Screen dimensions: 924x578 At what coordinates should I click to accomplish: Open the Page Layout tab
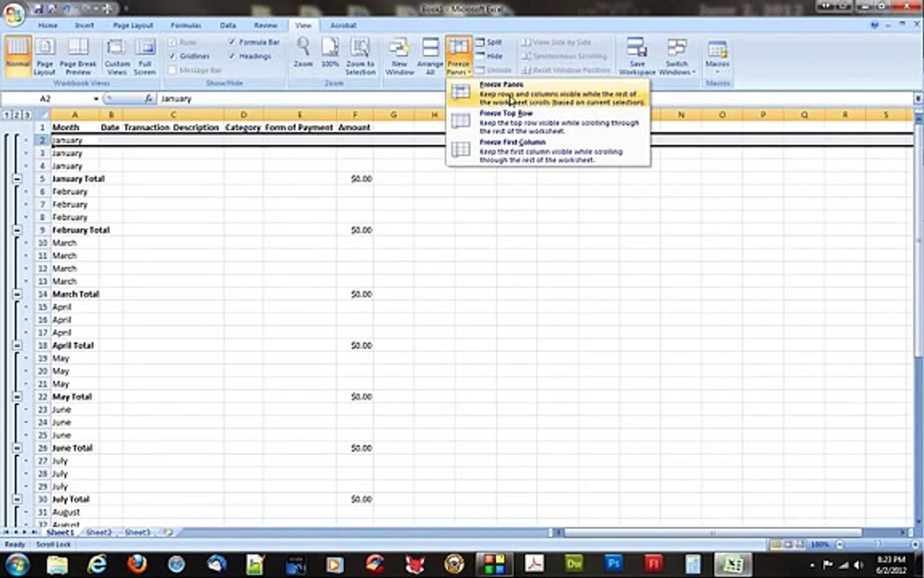pos(133,26)
